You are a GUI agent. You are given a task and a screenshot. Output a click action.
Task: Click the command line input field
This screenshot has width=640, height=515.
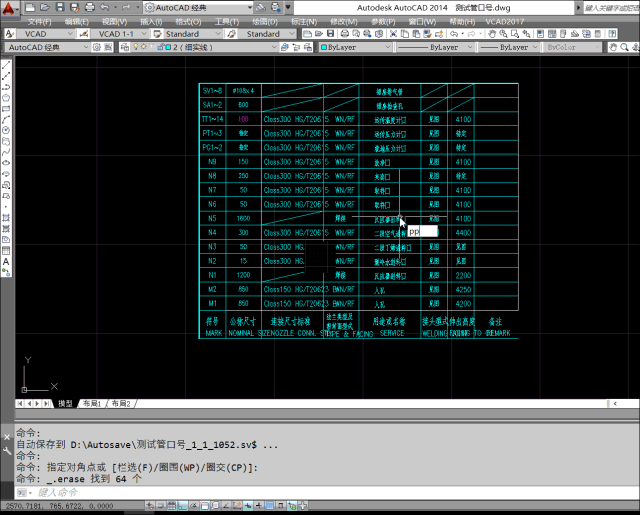pyautogui.click(x=300, y=493)
